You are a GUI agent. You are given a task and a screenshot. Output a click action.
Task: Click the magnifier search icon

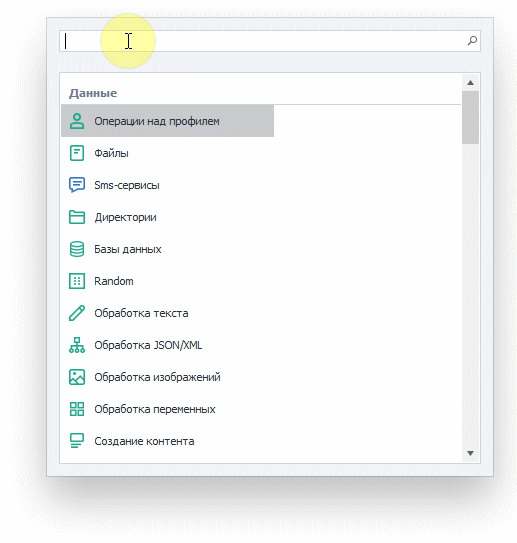pos(472,41)
